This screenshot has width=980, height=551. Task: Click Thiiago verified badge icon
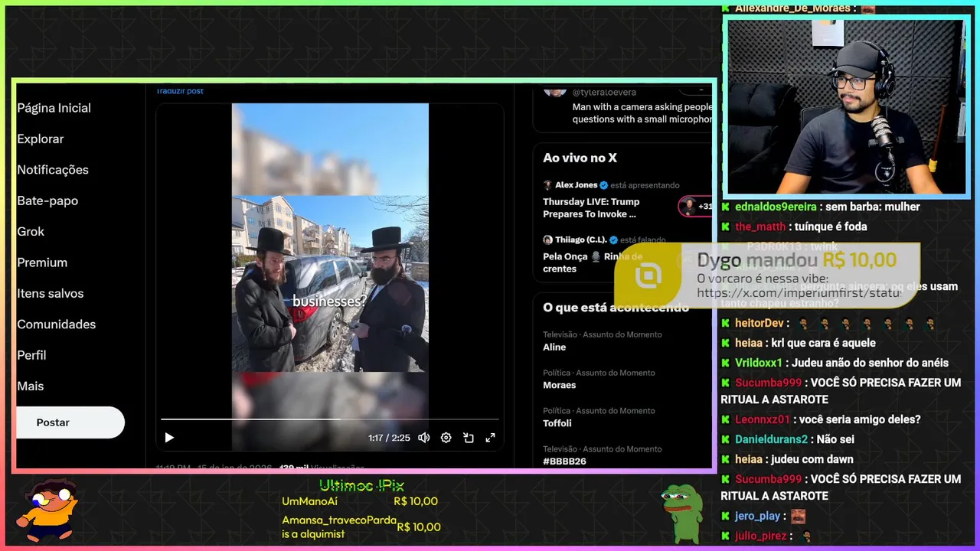click(613, 240)
